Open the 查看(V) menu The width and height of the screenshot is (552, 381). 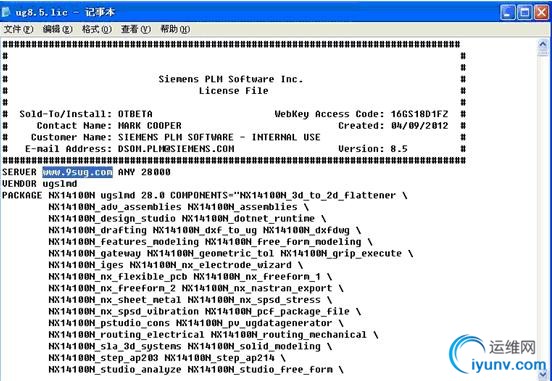(136, 29)
